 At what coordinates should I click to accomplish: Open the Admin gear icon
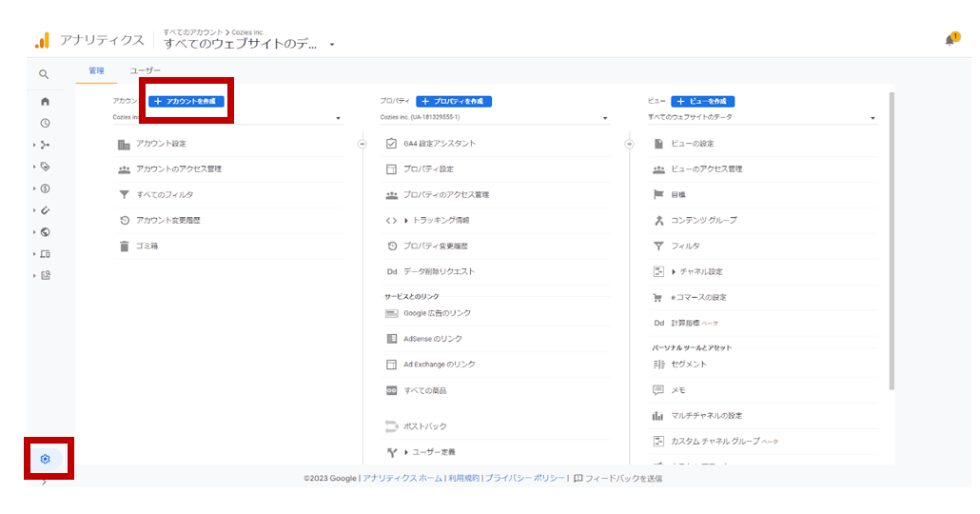[45, 459]
